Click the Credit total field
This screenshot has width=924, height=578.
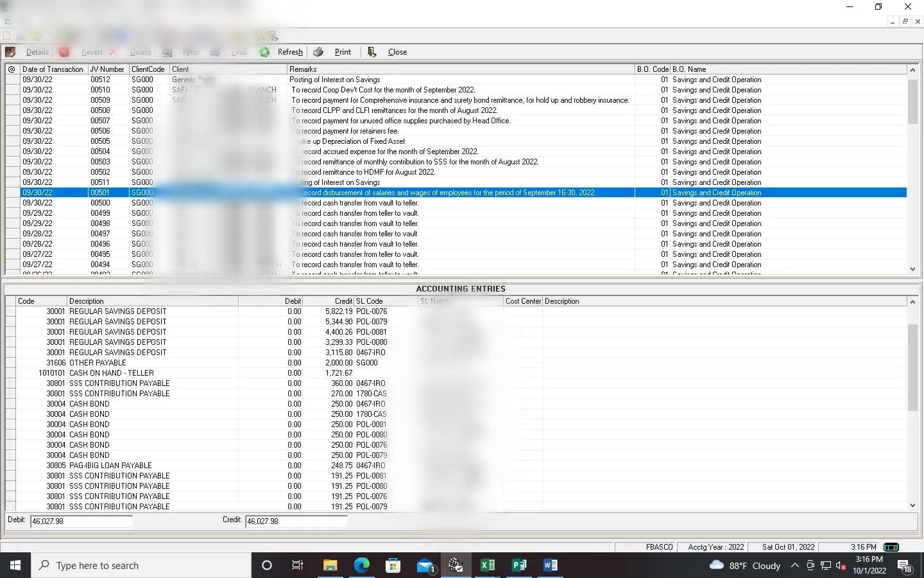[296, 521]
